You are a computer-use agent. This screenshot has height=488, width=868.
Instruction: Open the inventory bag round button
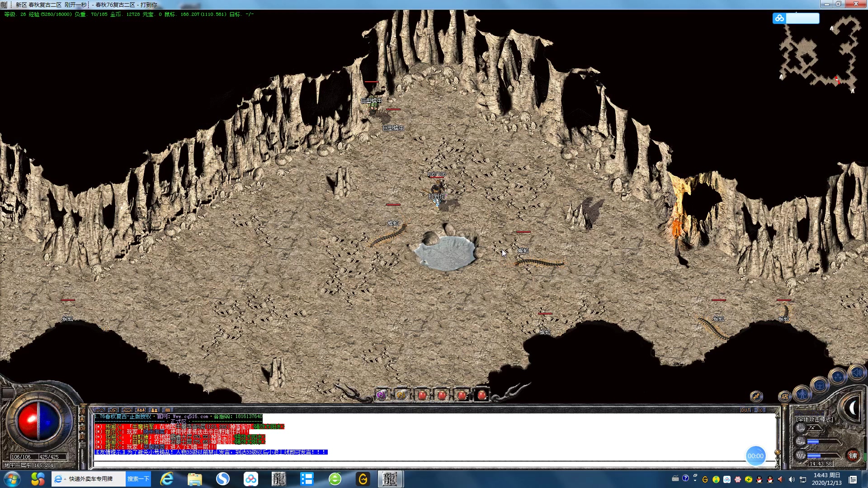(x=819, y=385)
